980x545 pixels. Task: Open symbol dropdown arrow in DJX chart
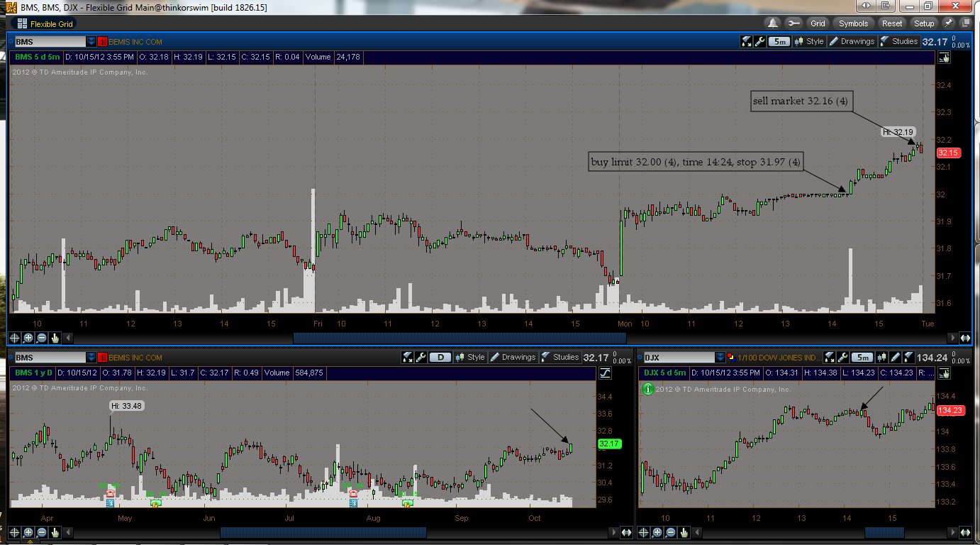[x=720, y=358]
